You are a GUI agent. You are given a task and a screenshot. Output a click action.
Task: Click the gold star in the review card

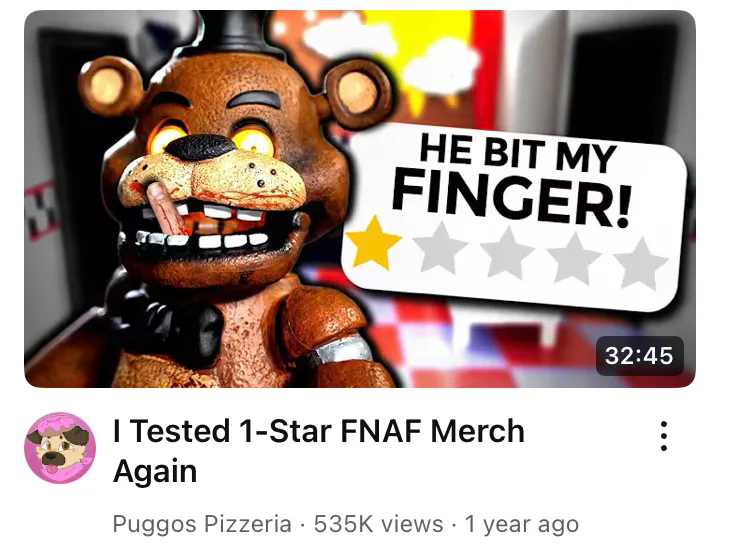[373, 243]
